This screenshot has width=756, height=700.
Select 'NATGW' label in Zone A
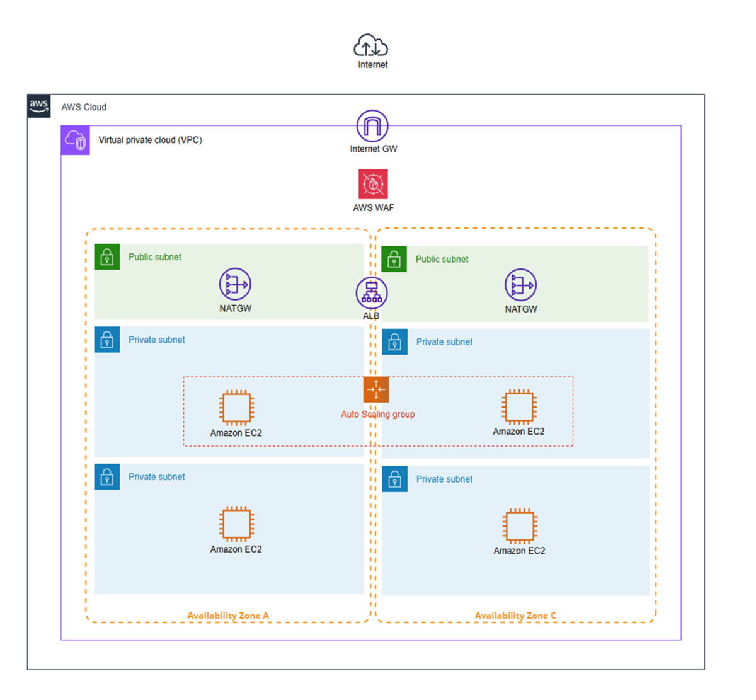click(x=236, y=309)
